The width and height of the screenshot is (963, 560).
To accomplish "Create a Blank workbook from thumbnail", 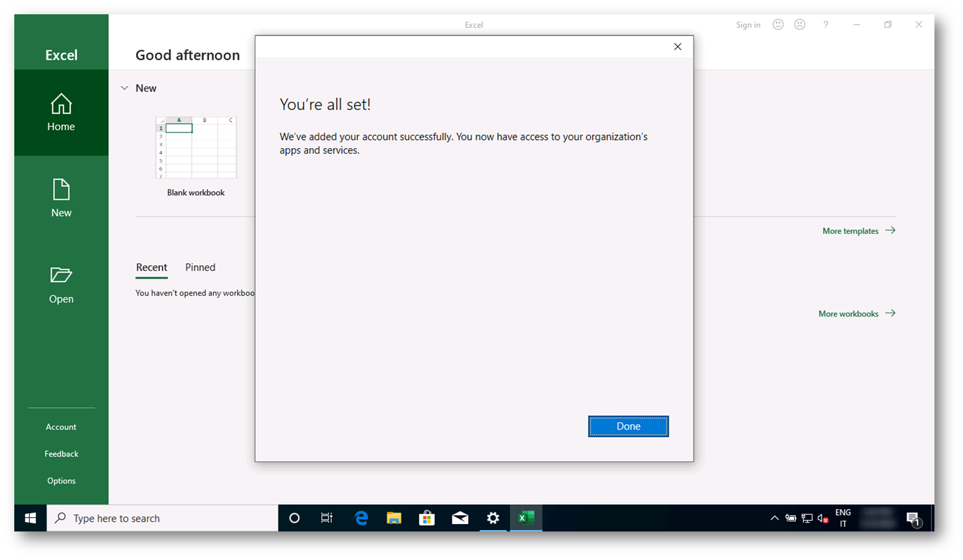I will click(196, 156).
